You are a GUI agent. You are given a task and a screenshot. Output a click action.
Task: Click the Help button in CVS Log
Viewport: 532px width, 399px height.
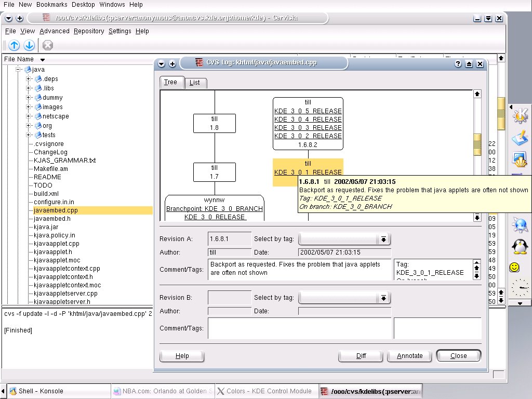point(182,355)
